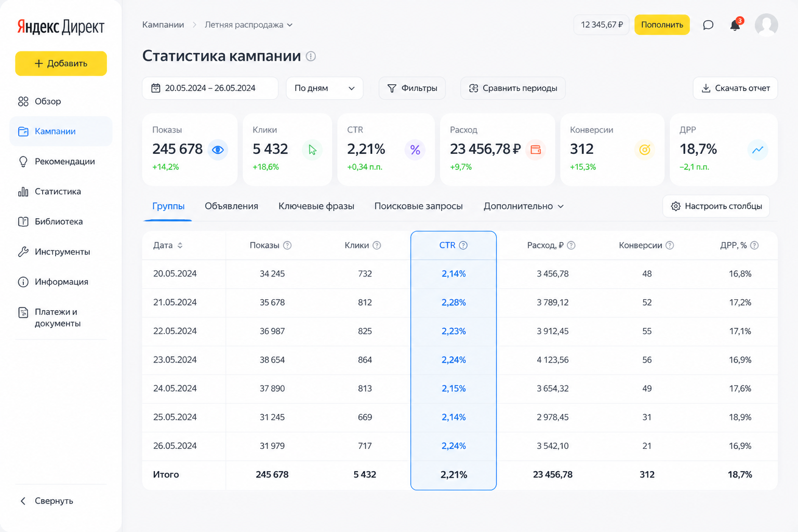The width and height of the screenshot is (798, 532).
Task: Click the wallet icon in Расход card
Action: click(536, 150)
